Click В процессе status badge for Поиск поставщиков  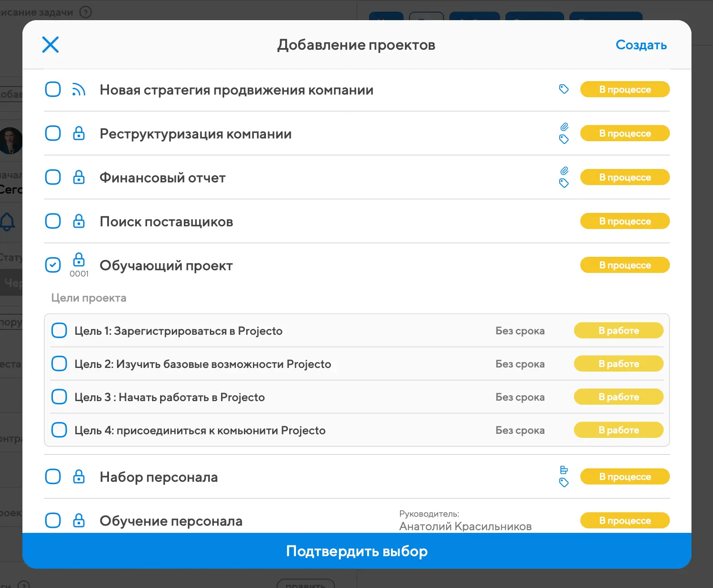pyautogui.click(x=625, y=221)
